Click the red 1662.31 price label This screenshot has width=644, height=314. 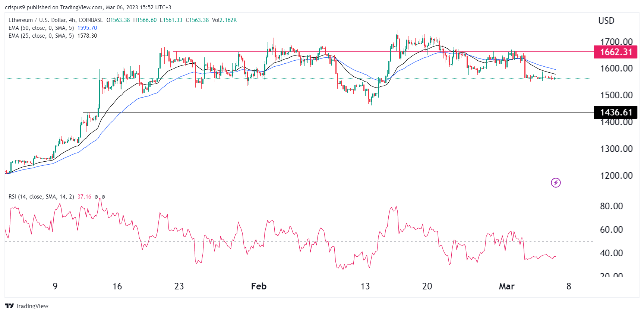point(615,52)
